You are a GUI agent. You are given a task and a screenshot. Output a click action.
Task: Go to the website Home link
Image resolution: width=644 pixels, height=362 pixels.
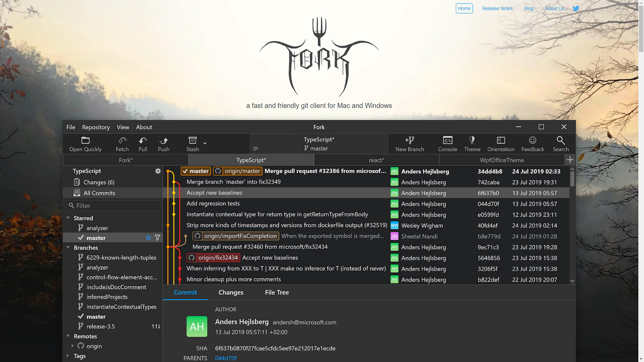point(464,8)
